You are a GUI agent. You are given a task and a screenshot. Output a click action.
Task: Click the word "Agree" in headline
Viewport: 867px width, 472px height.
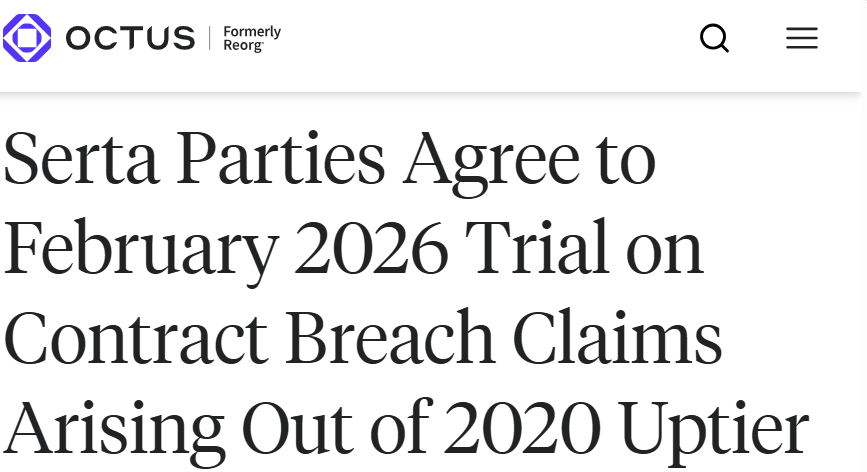click(x=491, y=162)
